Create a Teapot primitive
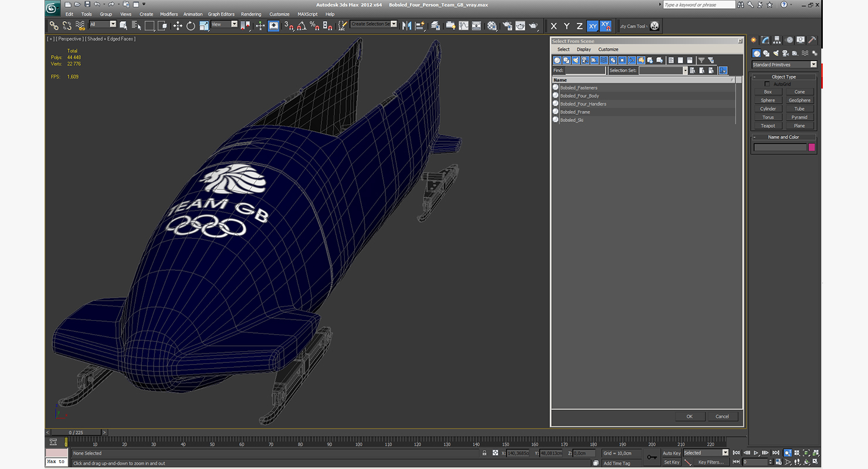 tap(768, 126)
